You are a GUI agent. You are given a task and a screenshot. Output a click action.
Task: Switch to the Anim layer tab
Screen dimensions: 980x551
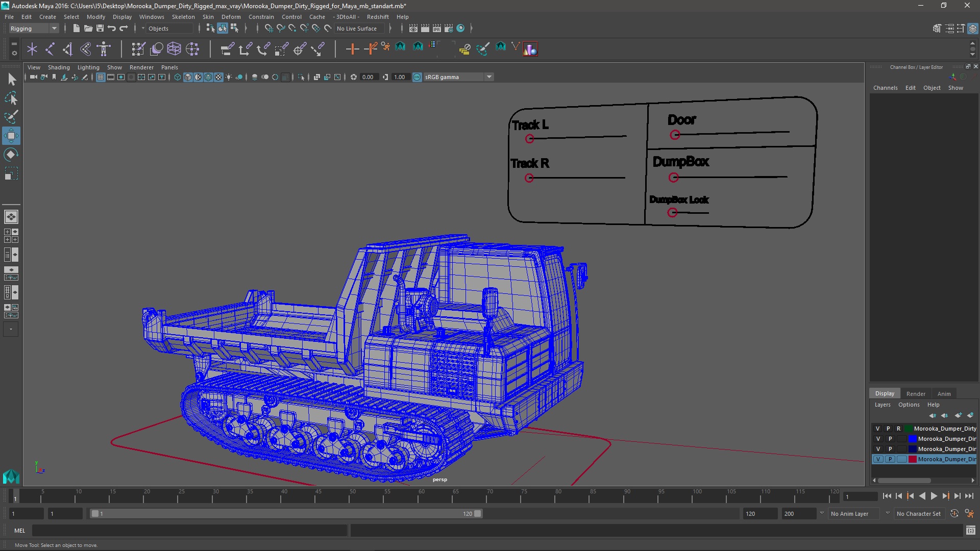pos(944,394)
